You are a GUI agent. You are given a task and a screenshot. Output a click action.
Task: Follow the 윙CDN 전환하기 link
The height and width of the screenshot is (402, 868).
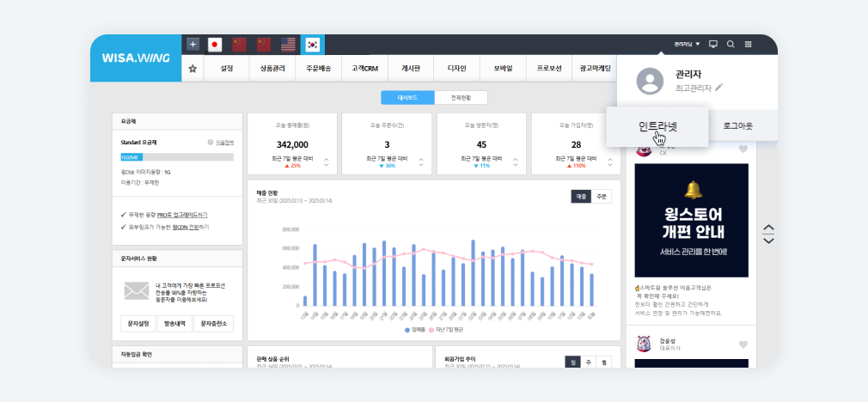pos(191,228)
